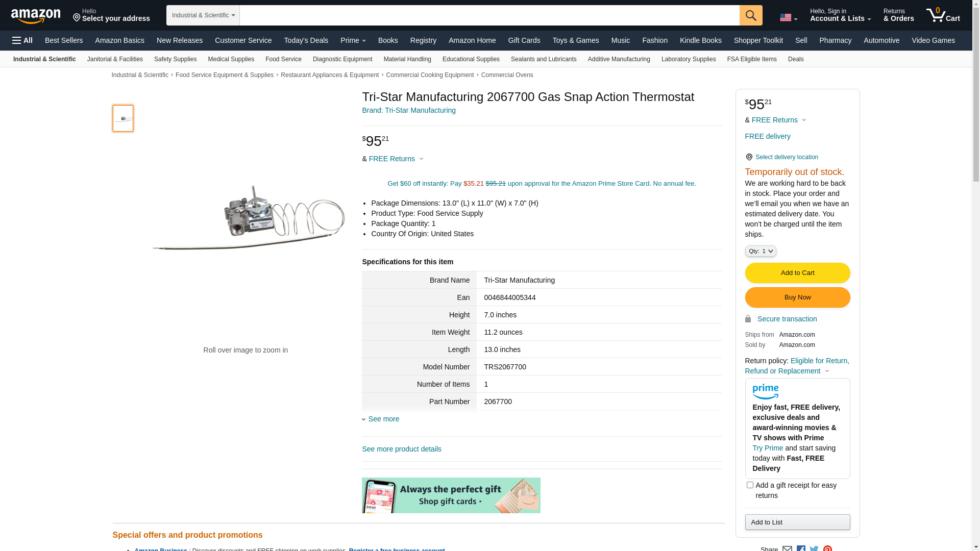The image size is (980, 551).
Task: Open the Industrial & Scientific search category dropdown
Action: (x=203, y=15)
